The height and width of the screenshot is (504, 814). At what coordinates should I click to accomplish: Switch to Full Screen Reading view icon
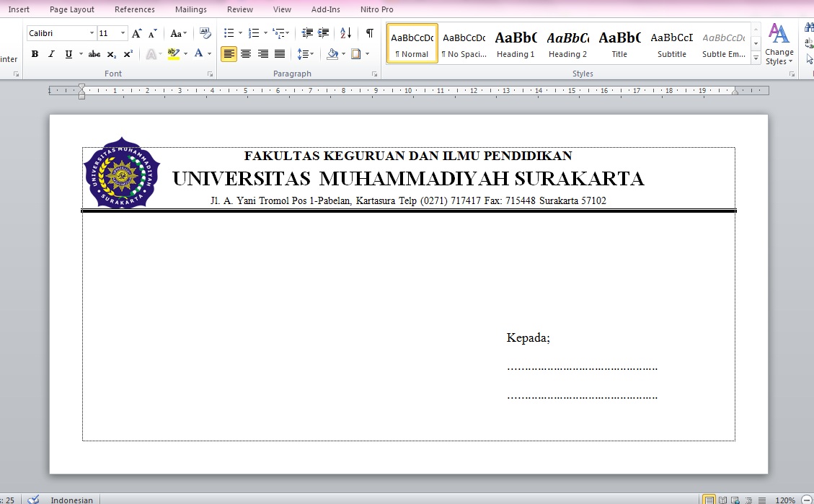click(722, 500)
